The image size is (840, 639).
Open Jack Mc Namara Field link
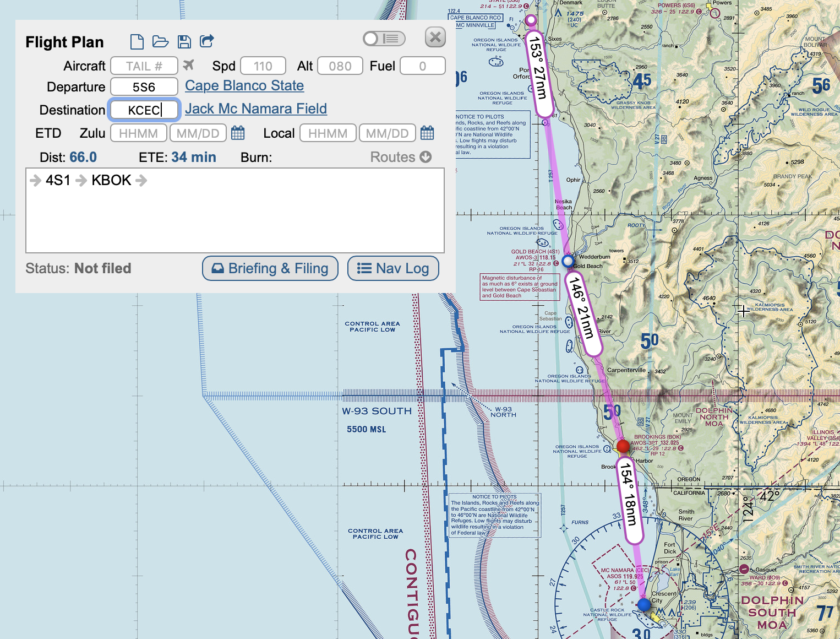pos(256,109)
